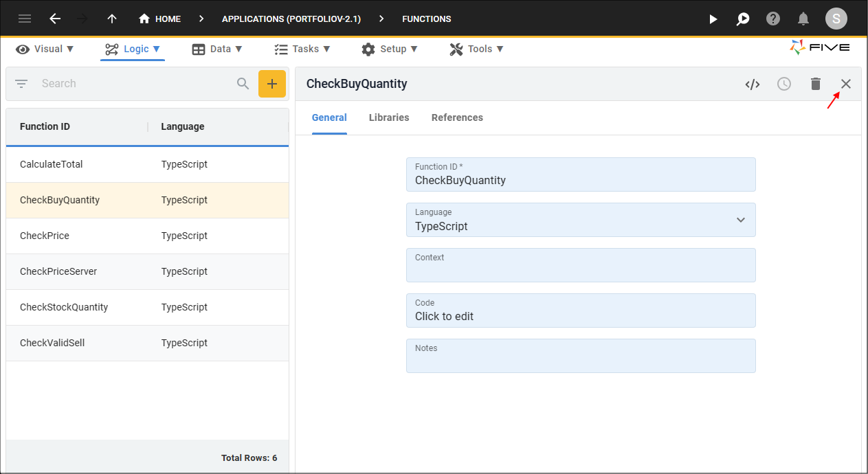Open the hamburger menu icon
Viewport: 868px width, 474px height.
pyautogui.click(x=25, y=19)
